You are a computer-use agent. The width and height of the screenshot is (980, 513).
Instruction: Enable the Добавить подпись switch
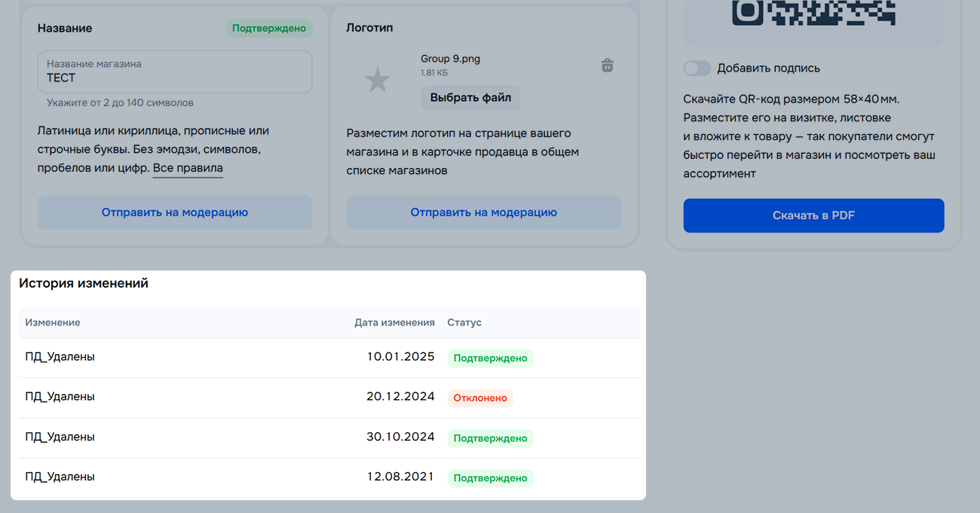[x=697, y=69]
